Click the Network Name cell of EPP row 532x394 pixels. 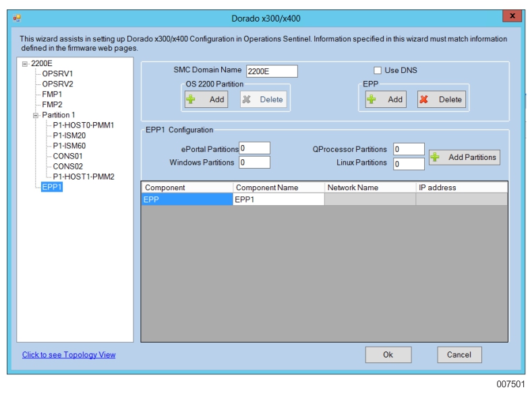coord(370,199)
